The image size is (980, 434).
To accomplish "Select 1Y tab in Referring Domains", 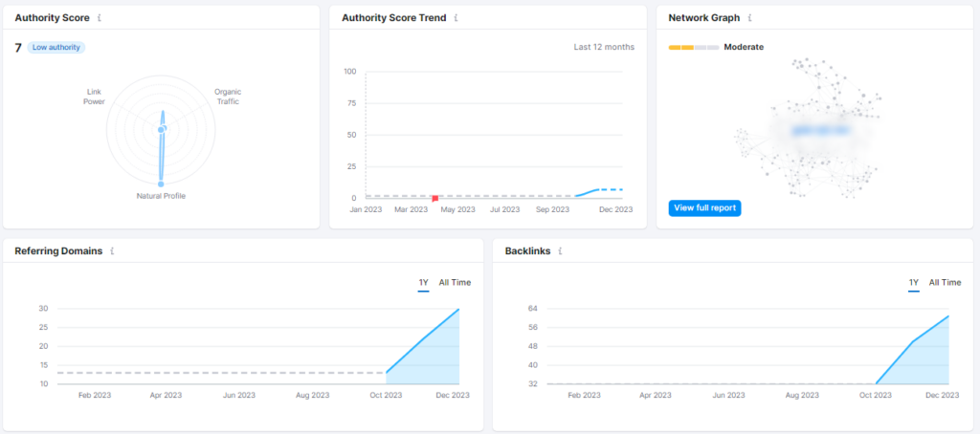I will [424, 283].
